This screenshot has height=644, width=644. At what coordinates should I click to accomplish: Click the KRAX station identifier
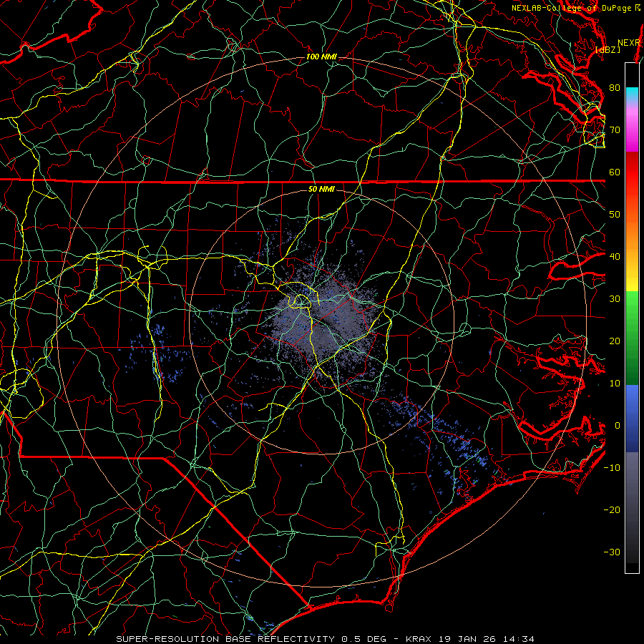(418, 639)
